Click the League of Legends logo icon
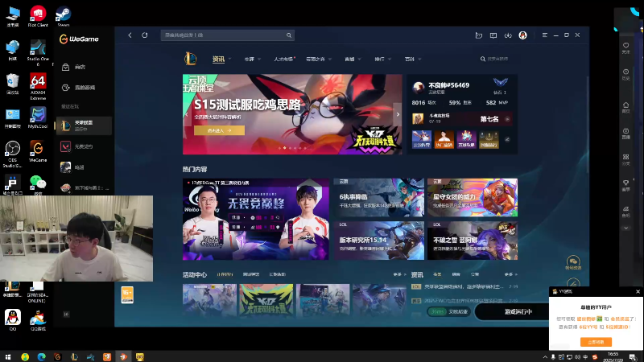 [190, 59]
